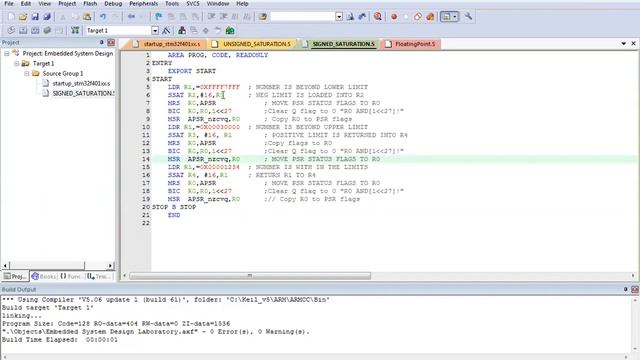The image size is (640, 360).
Task: Open Manage Run-Time Environment icon
Action: point(206,31)
